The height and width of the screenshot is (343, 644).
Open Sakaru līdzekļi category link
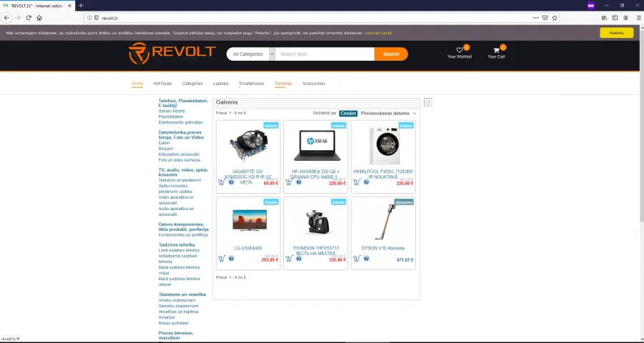tap(172, 111)
